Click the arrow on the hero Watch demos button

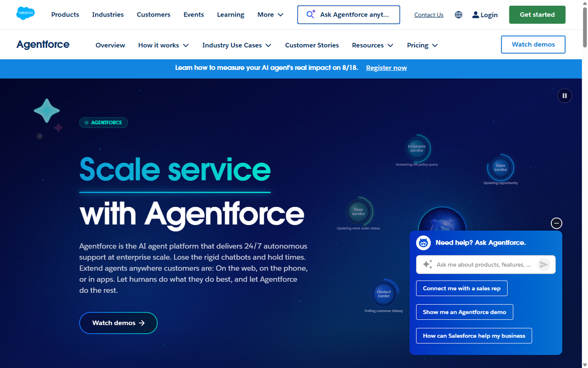point(142,323)
